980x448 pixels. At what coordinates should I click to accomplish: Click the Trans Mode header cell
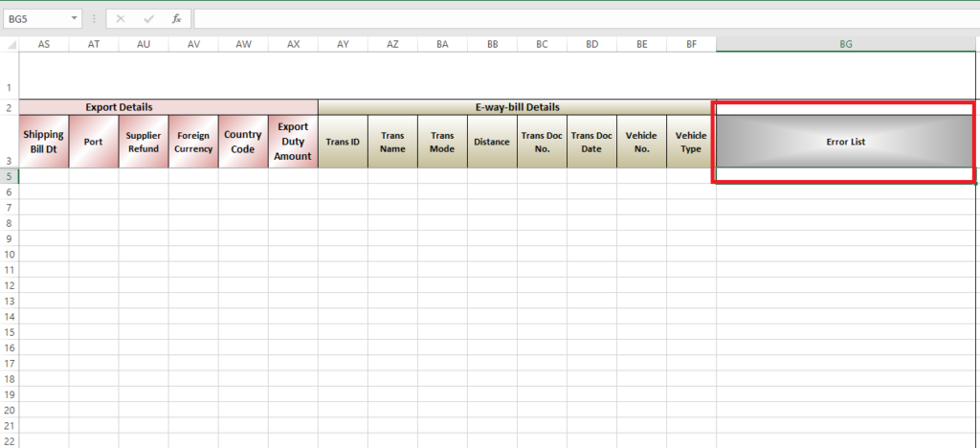coord(442,142)
